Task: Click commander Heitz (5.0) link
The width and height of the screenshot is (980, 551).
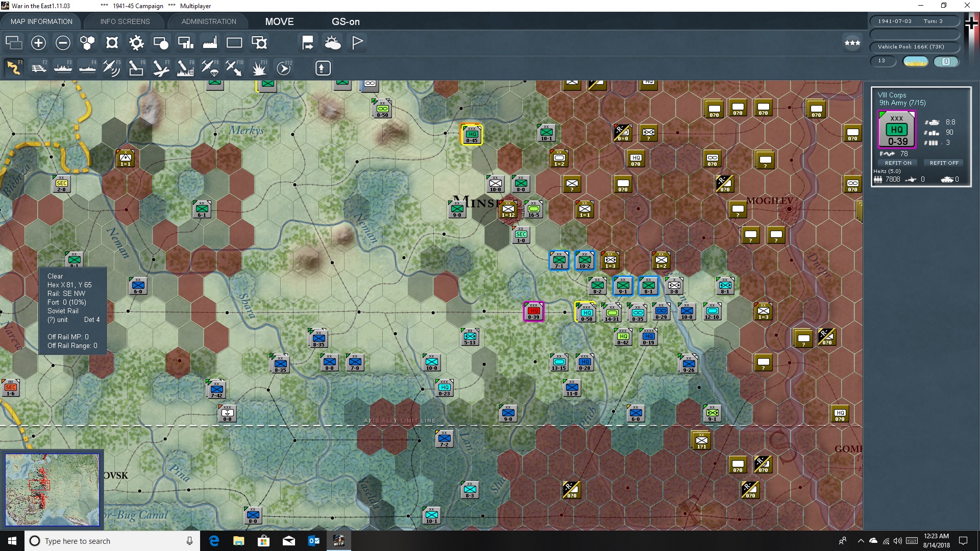Action: [887, 171]
